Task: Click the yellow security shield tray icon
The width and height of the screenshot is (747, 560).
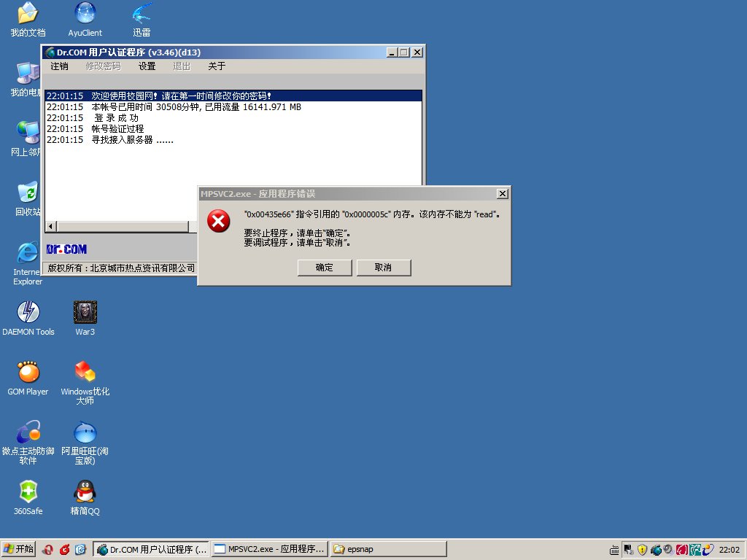Action: [642, 550]
